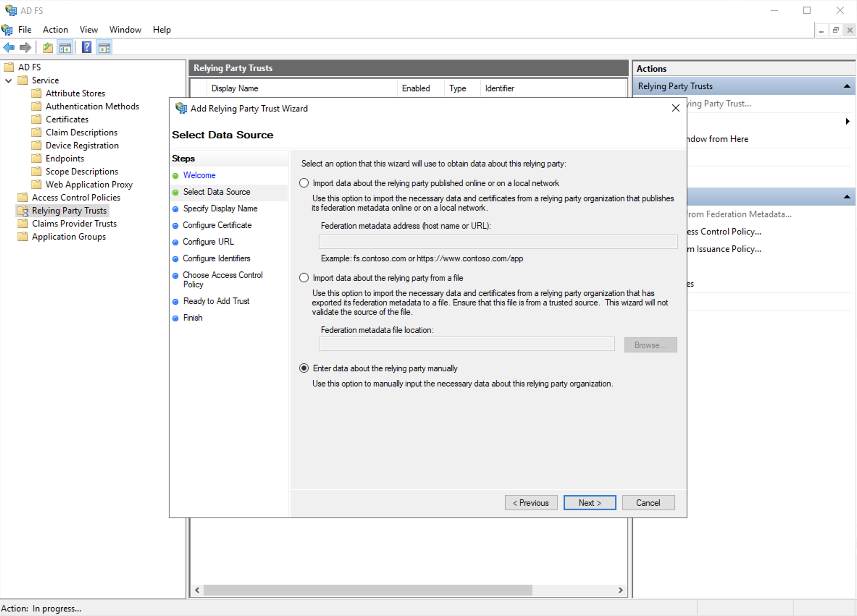Collapse the second Actions pane section header
857x616 pixels.
coord(847,197)
